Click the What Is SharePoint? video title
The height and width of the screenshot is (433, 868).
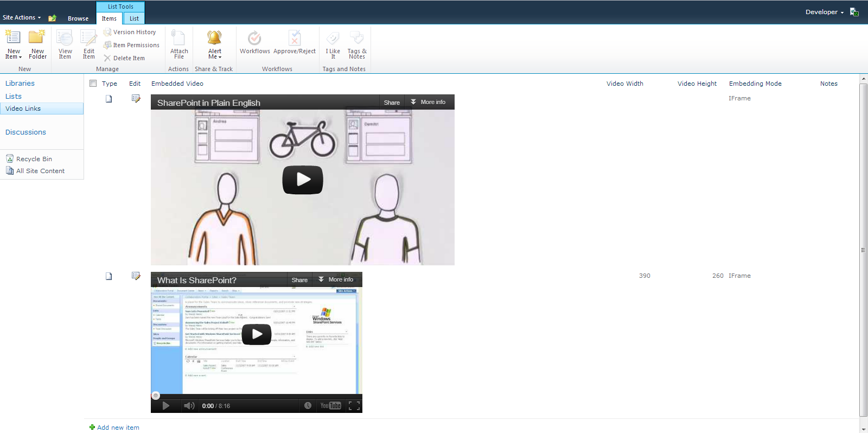click(197, 280)
